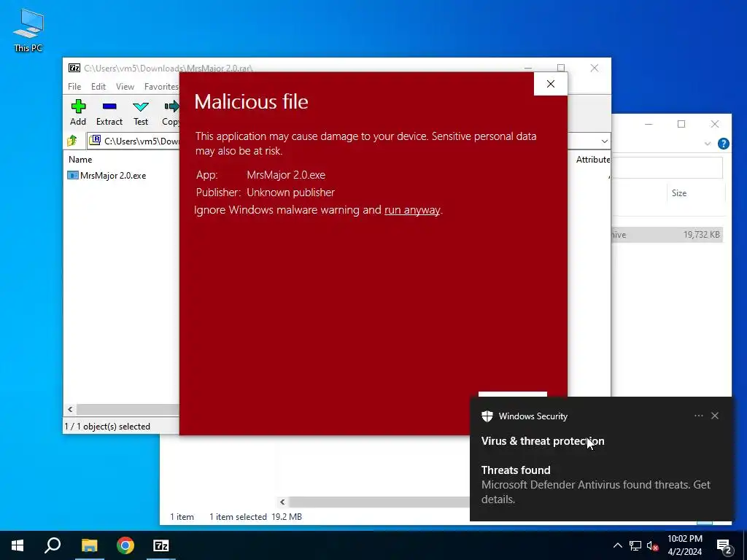Viewport: 747px width, 560px height.
Task: Open the Edit menu in 7-Zip
Action: [x=98, y=86]
